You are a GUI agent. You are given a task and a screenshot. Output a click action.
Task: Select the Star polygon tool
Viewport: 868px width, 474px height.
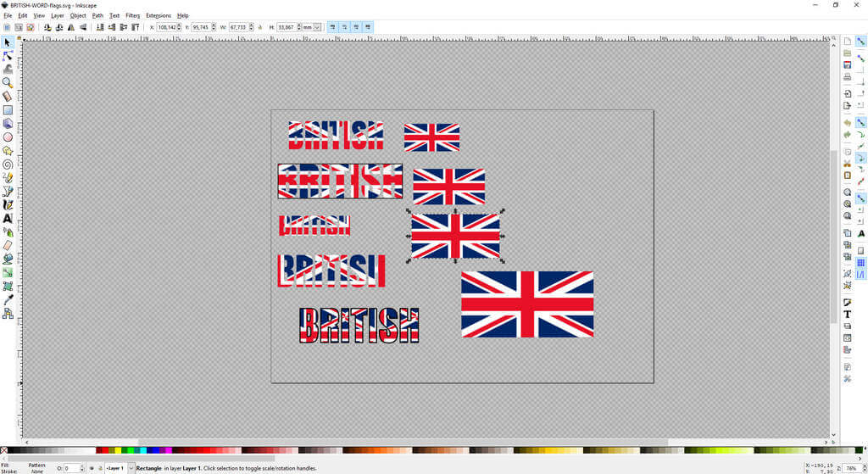pos(7,151)
